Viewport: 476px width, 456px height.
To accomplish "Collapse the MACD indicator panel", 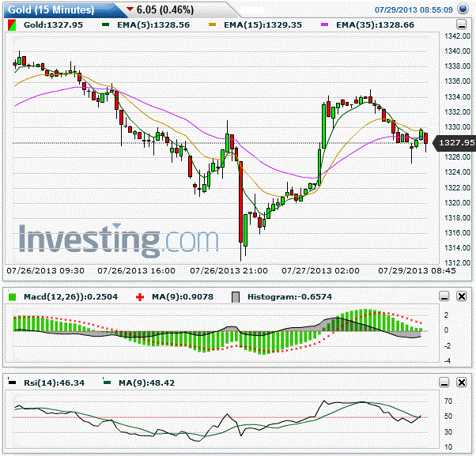I will (x=444, y=296).
